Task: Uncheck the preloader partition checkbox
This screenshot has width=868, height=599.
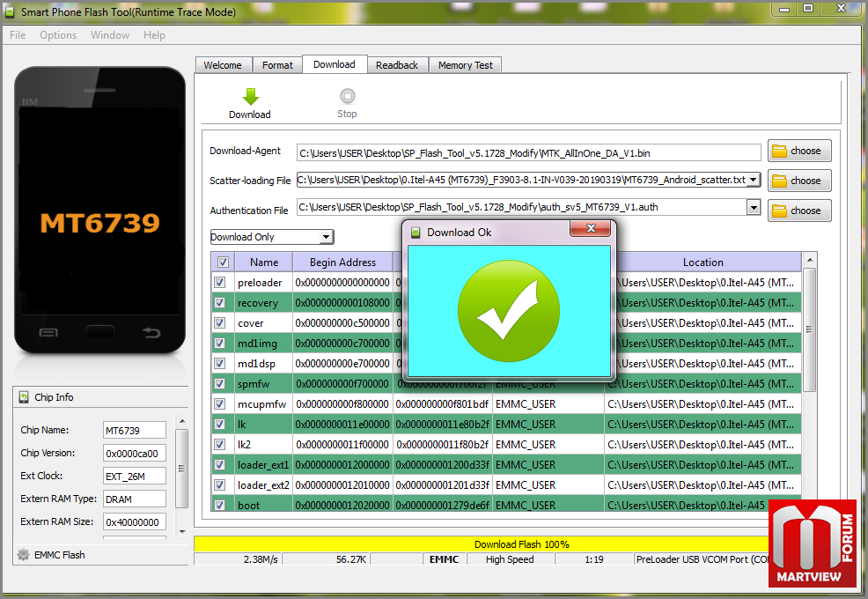Action: (x=220, y=283)
